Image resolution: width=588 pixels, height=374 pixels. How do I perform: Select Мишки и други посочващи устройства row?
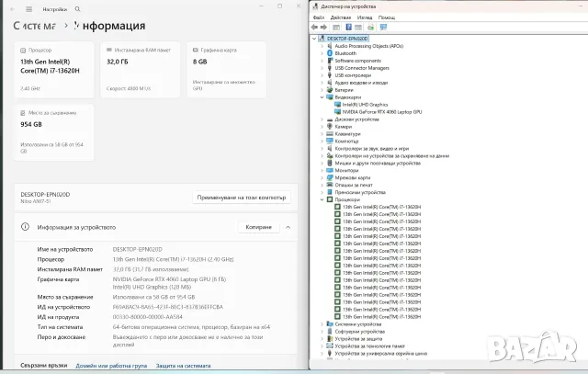click(x=378, y=164)
